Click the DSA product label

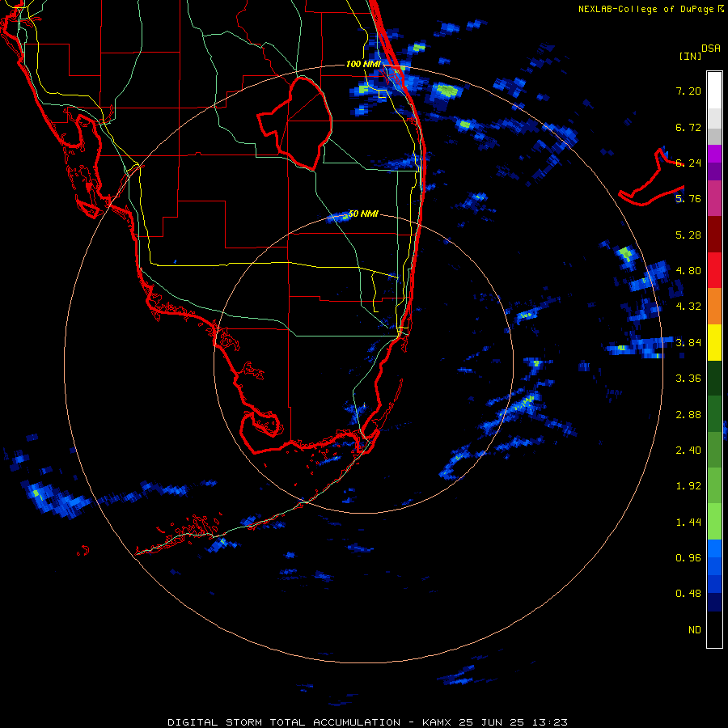710,49
